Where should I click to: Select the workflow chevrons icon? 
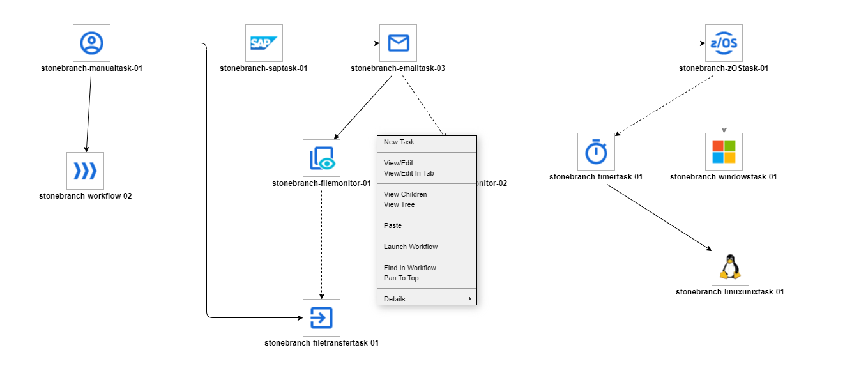click(85, 171)
